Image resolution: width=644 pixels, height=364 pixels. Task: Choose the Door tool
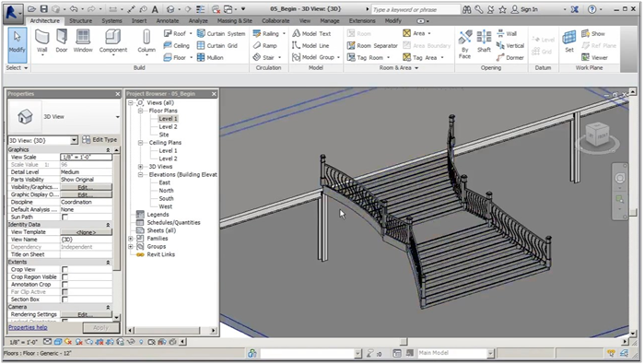click(x=62, y=41)
